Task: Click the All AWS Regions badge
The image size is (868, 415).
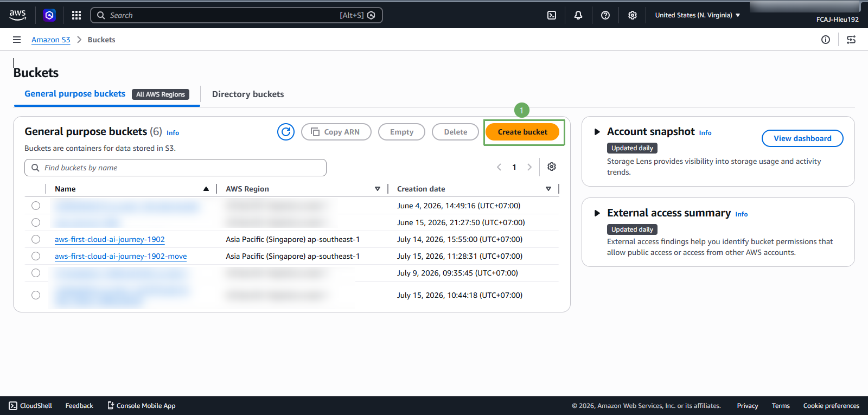Action: pos(161,94)
